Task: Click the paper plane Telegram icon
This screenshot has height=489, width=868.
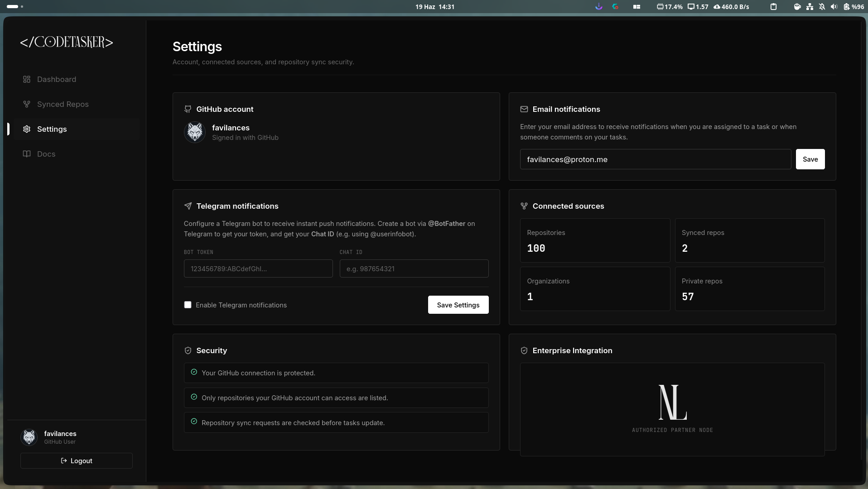Action: tap(188, 206)
